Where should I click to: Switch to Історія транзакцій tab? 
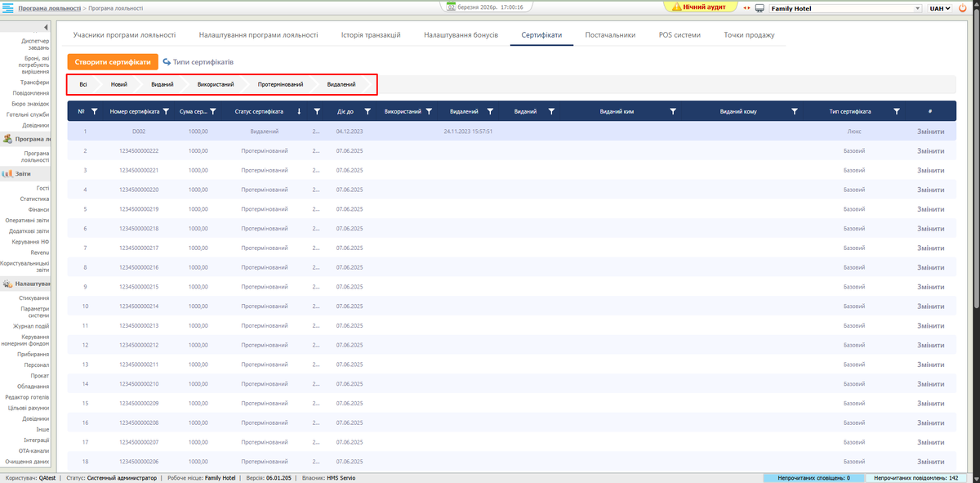pyautogui.click(x=370, y=35)
